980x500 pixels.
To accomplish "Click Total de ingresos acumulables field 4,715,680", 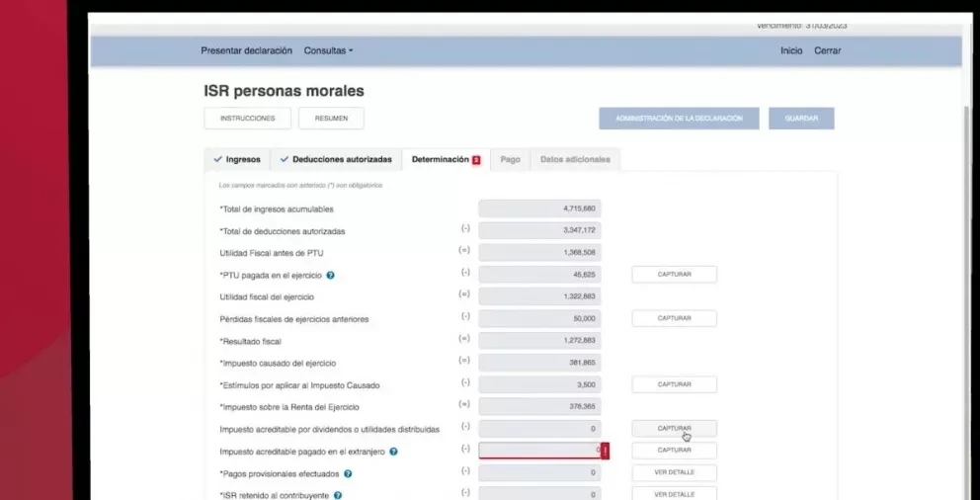I will coord(539,208).
